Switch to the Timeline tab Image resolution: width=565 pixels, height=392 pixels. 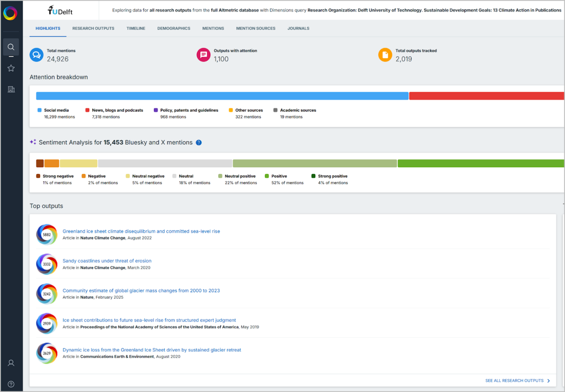tap(136, 28)
